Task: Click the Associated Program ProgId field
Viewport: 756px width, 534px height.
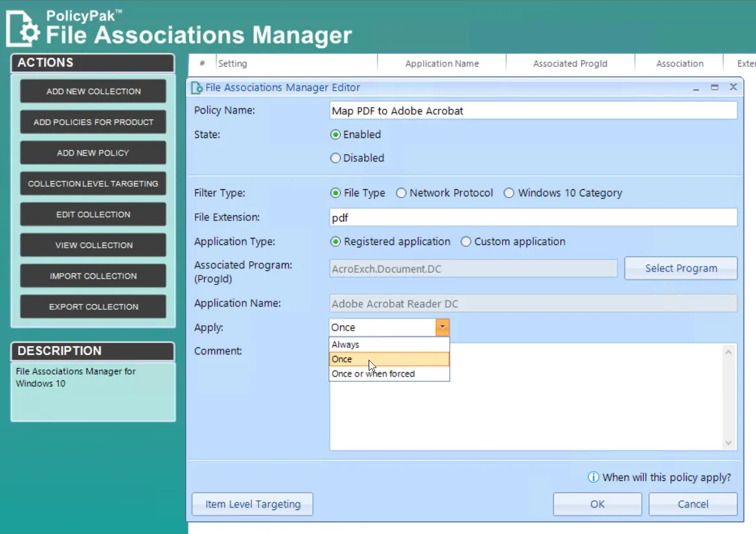Action: 474,269
